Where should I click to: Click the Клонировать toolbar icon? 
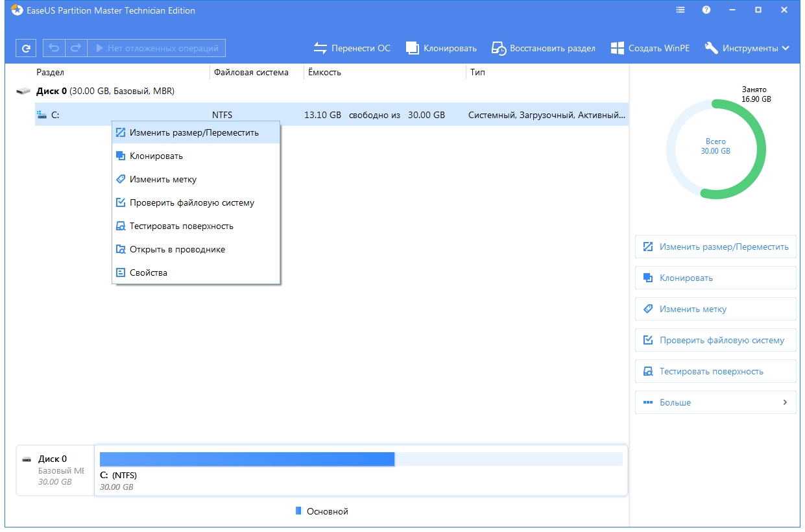coord(413,48)
